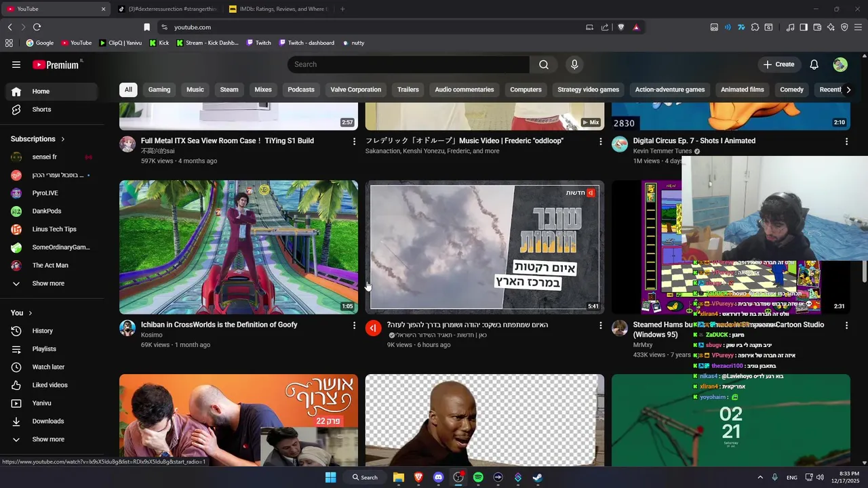Select the Strategy video games chip

(x=588, y=89)
